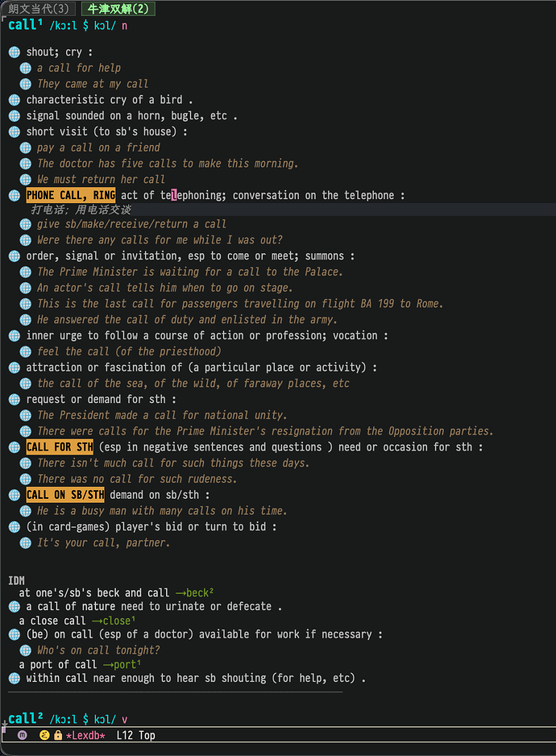Click globe icon beside "request or demand for sth"
556x756 pixels.
click(14, 400)
